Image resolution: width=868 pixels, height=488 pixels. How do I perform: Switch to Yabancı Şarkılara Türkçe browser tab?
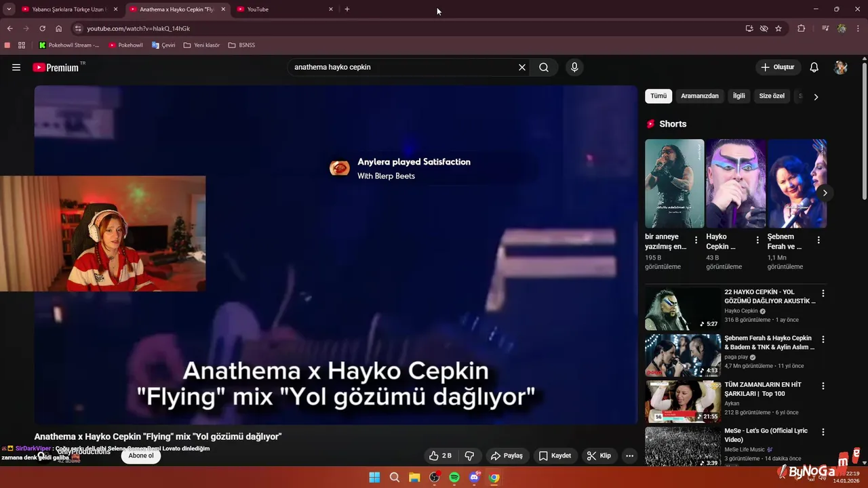(x=70, y=9)
